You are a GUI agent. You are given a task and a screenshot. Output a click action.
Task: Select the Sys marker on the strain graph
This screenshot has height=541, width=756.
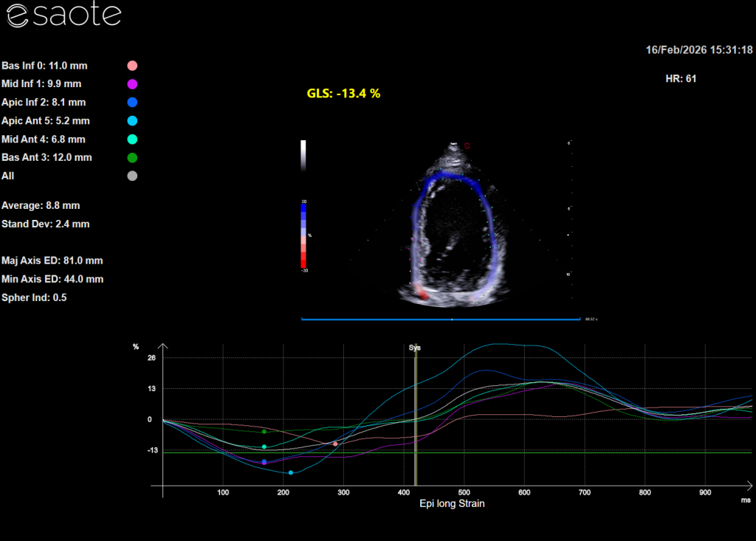(x=416, y=347)
